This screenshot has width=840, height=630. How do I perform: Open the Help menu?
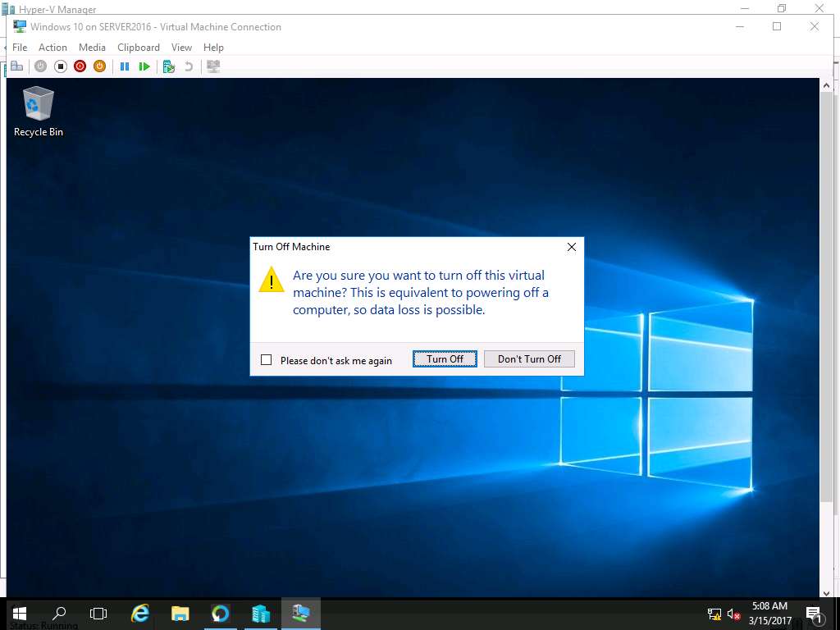pyautogui.click(x=213, y=47)
